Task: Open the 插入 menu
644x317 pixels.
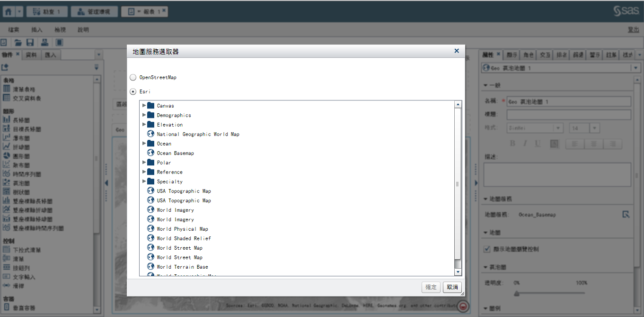Action: tap(37, 29)
